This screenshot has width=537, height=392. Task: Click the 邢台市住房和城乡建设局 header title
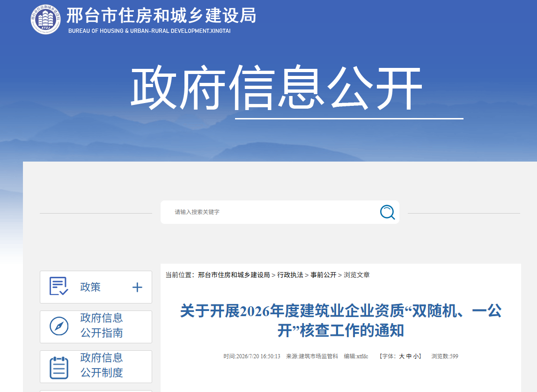pos(162,15)
